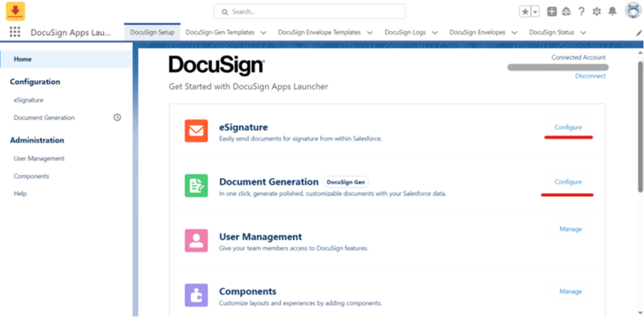Open User Management in the sidebar

pos(39,158)
